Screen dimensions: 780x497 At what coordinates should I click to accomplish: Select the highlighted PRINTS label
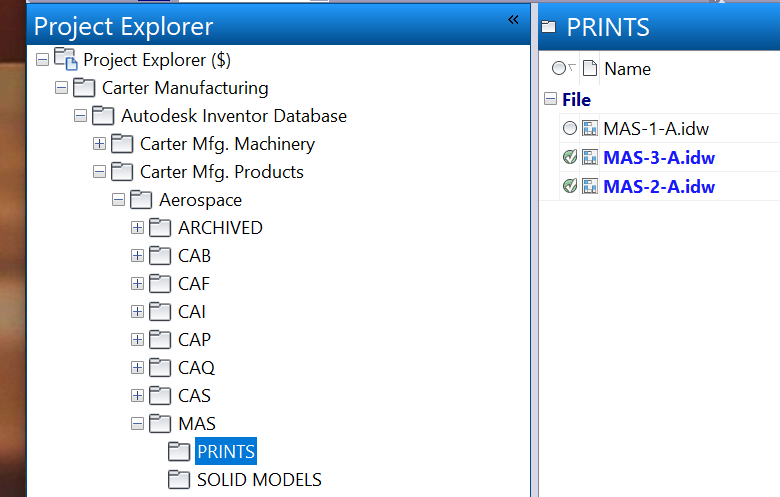coord(226,451)
